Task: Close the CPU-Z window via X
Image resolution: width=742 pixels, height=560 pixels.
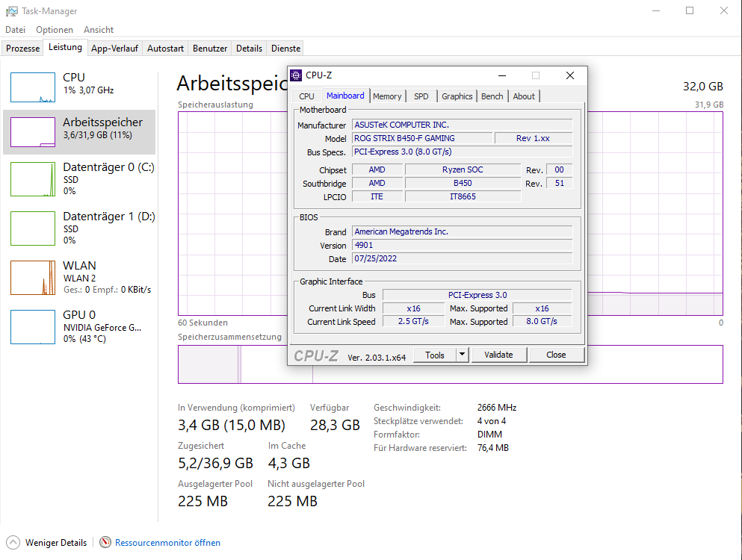Action: (570, 75)
